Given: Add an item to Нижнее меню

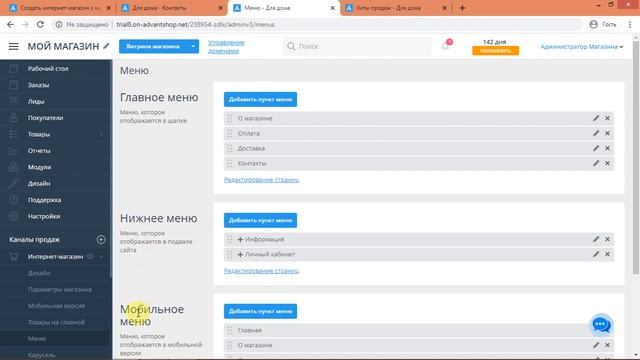Looking at the screenshot, I should click(260, 220).
